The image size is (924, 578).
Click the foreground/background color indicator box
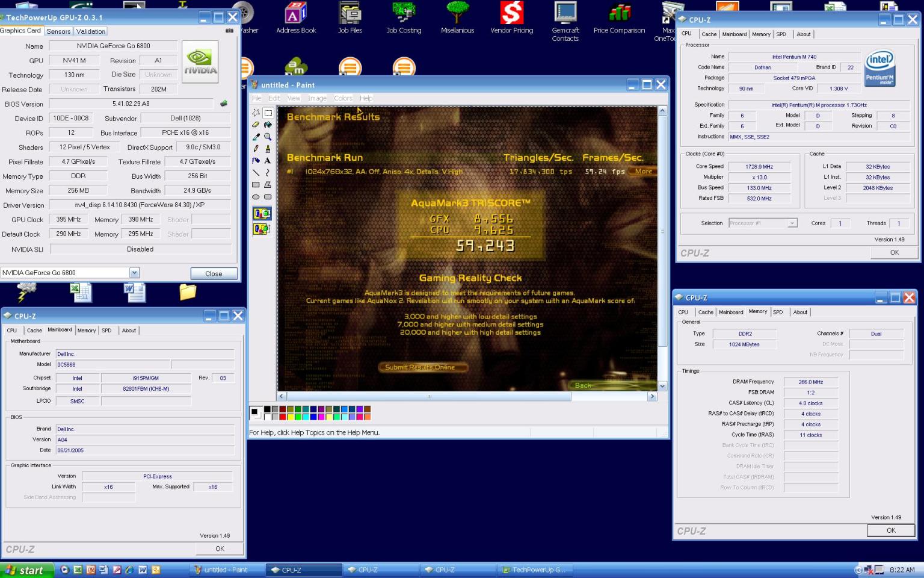[x=256, y=413]
